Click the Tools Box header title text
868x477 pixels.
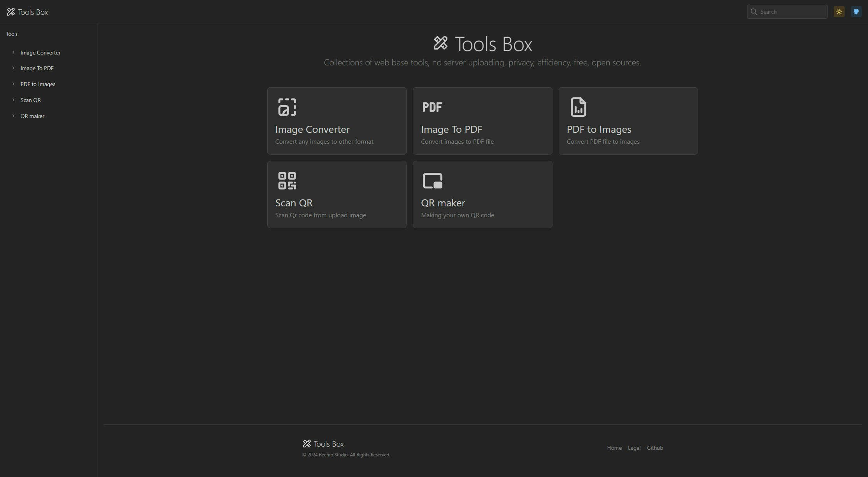coord(33,12)
